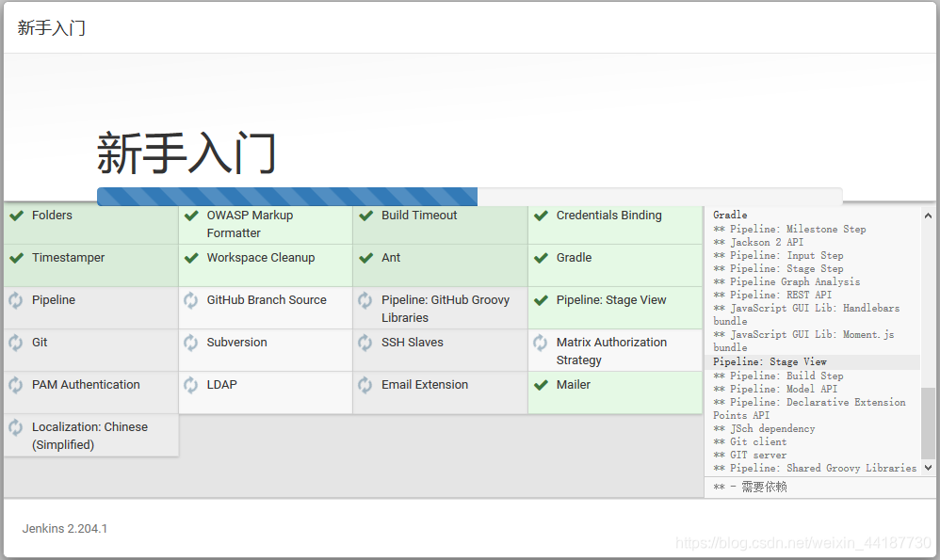Viewport: 940px width, 560px height.
Task: Select the Matrix Authorization Strategy label
Action: pos(611,351)
